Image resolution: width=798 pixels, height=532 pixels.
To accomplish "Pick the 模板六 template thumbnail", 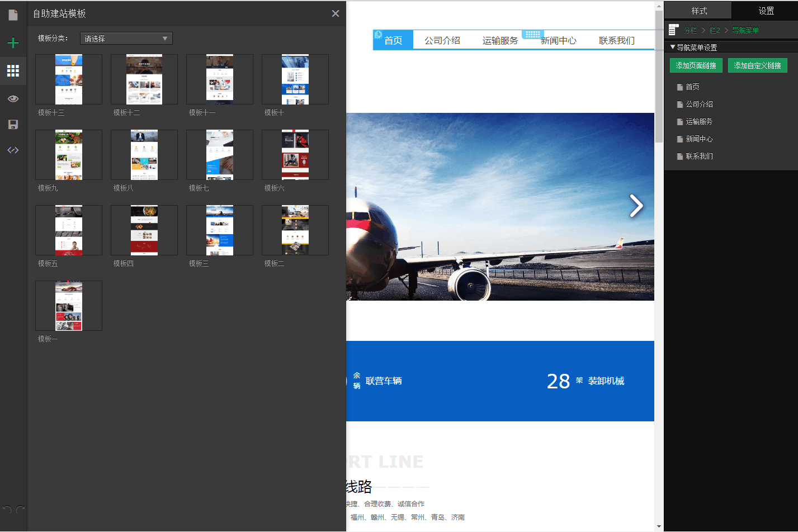I will coord(295,155).
